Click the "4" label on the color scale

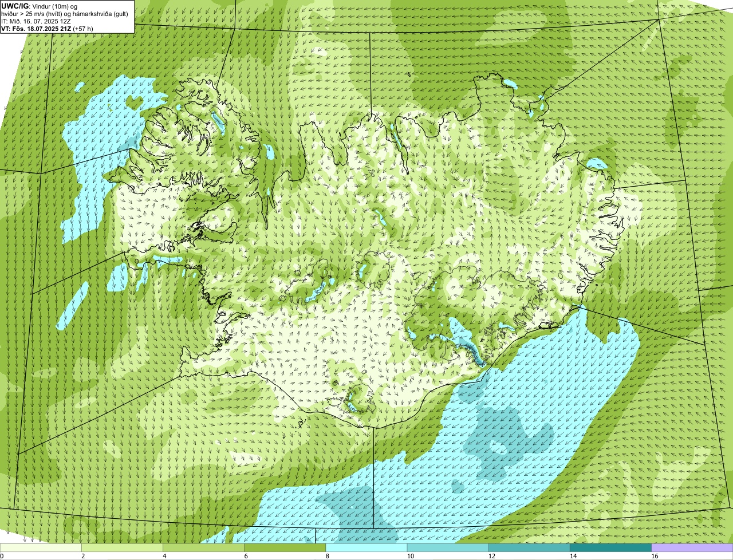point(164,556)
